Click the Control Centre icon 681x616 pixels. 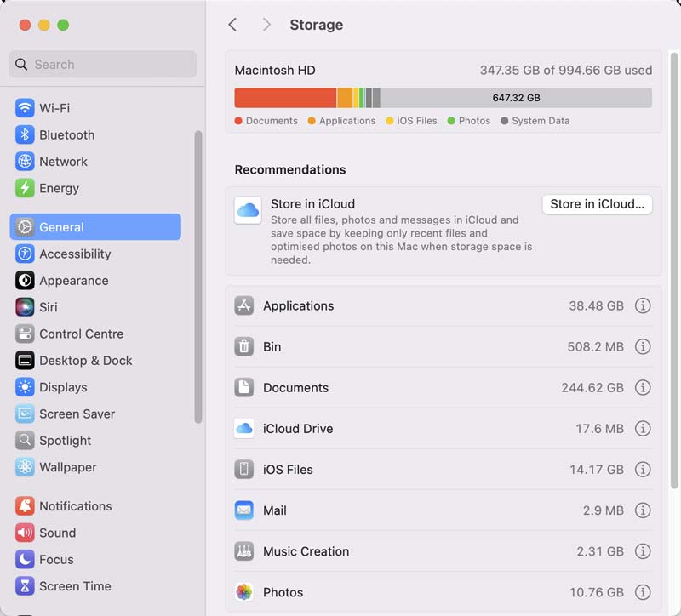coord(25,334)
